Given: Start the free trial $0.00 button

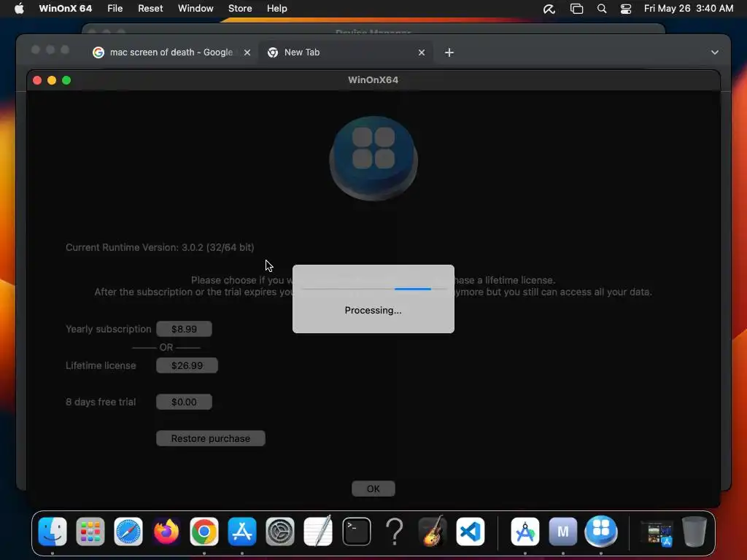Looking at the screenshot, I should [184, 402].
